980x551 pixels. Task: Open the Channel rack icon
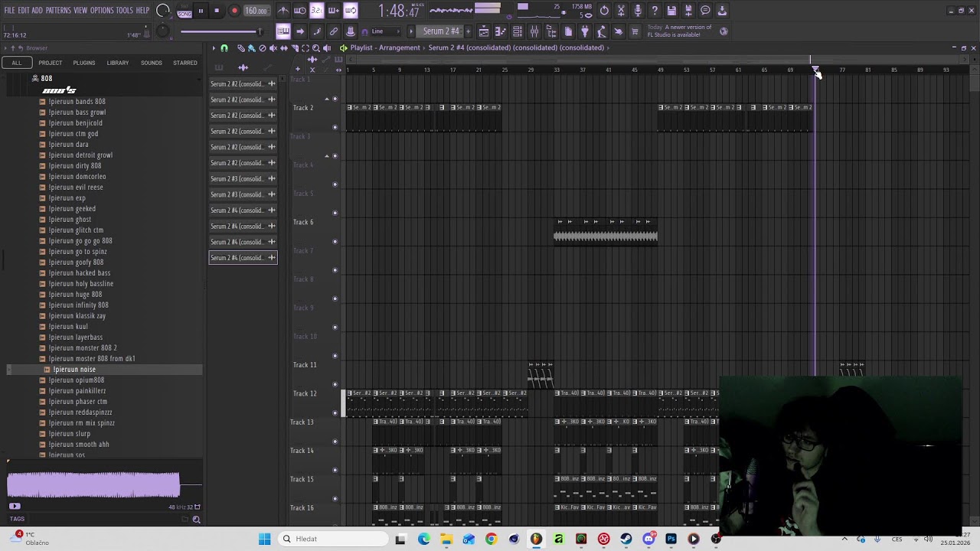click(x=518, y=31)
